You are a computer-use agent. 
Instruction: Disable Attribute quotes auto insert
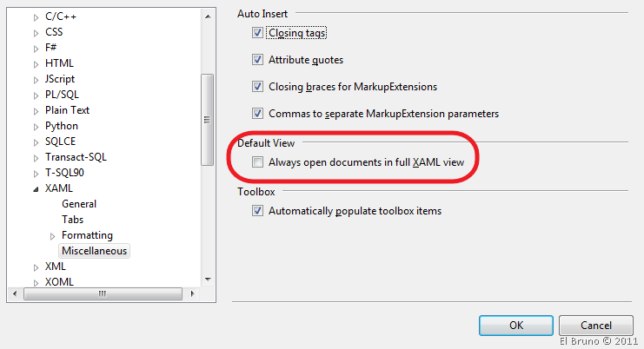tap(257, 60)
